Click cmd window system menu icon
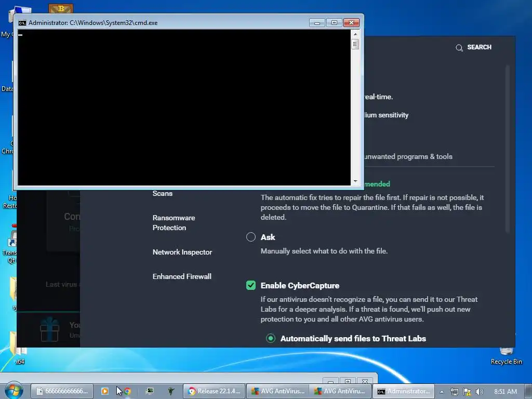 [22, 23]
